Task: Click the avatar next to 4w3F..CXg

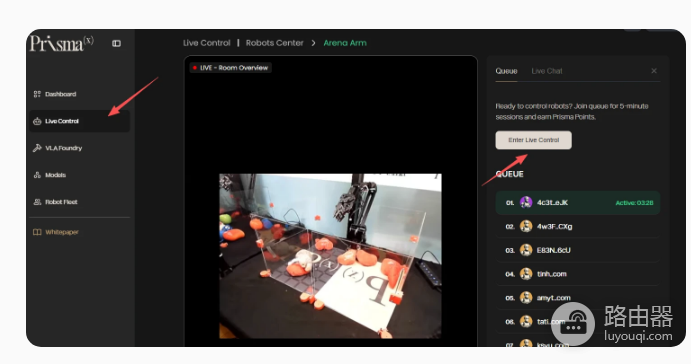Action: click(x=526, y=227)
